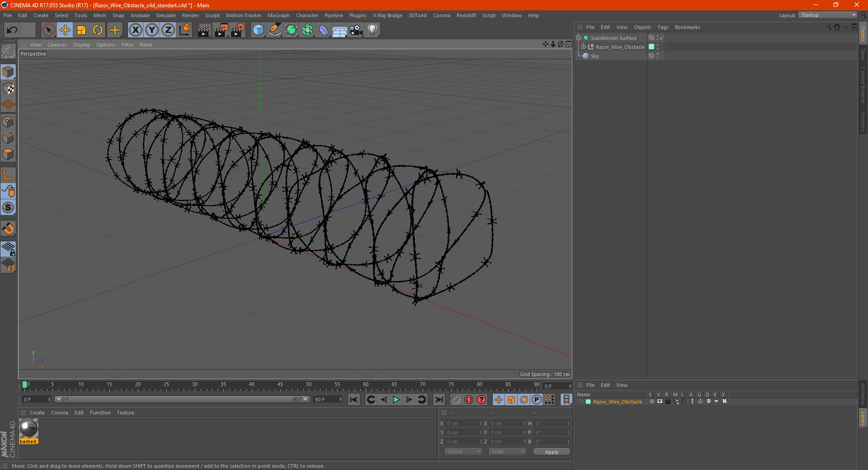Open the Bend deformer palette
The image size is (868, 470).
[324, 30]
